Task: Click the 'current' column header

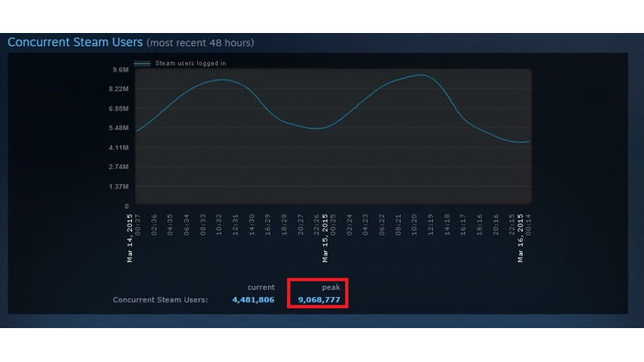Action: [x=261, y=287]
